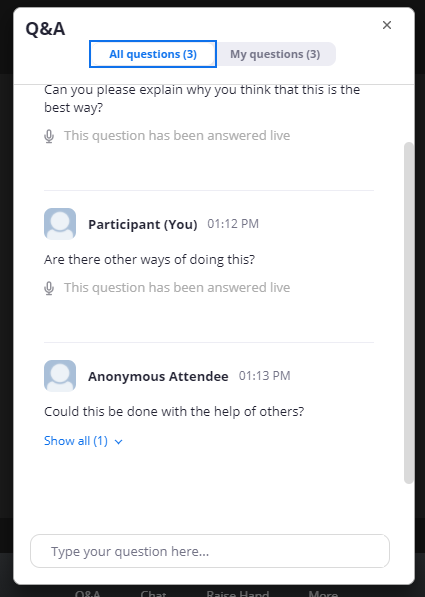Close the Q&A panel with the X

387,25
